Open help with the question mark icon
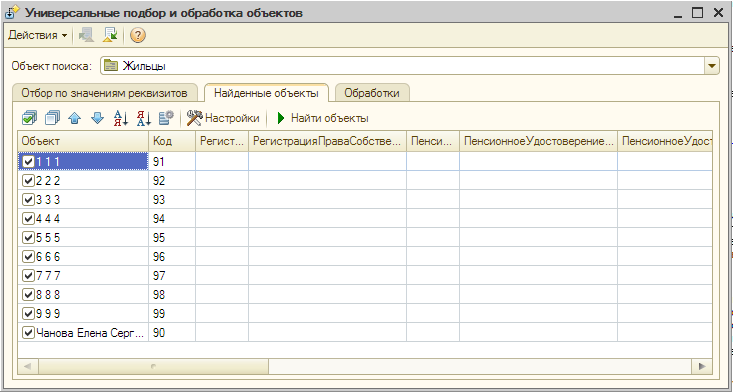 [138, 36]
